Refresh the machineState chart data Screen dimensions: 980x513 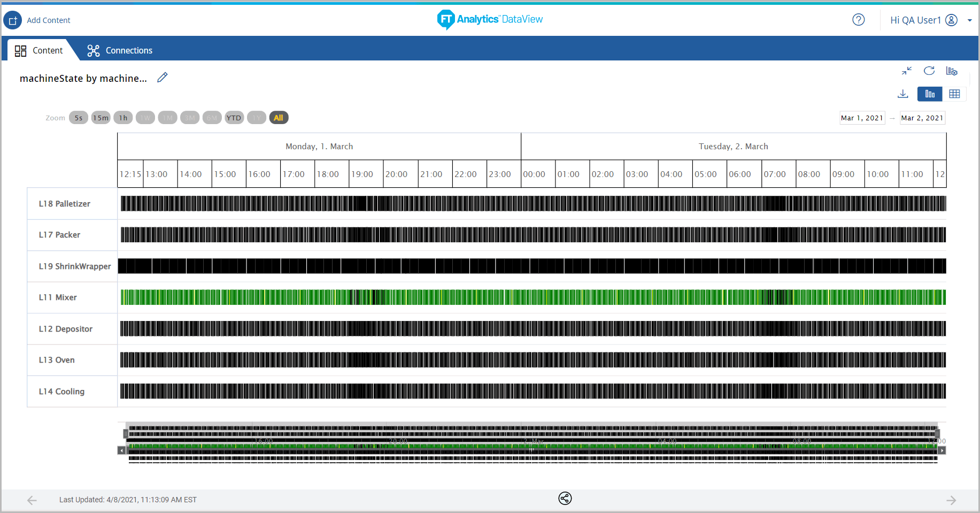(x=929, y=71)
